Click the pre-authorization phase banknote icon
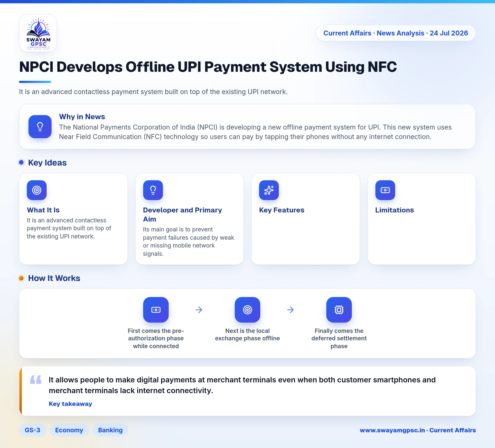This screenshot has width=495, height=448. click(x=156, y=310)
